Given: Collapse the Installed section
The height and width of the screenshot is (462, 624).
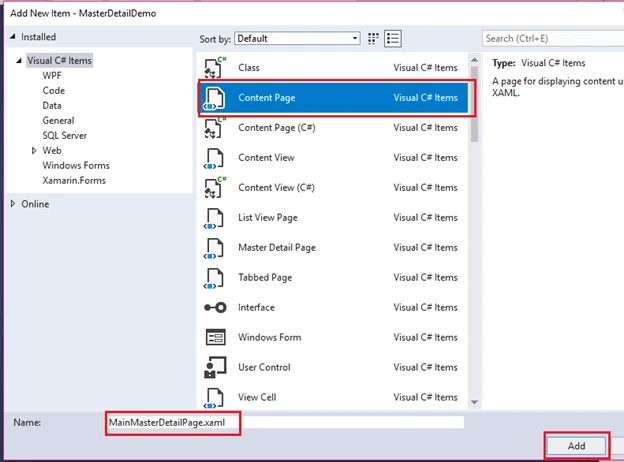Looking at the screenshot, I should [13, 37].
